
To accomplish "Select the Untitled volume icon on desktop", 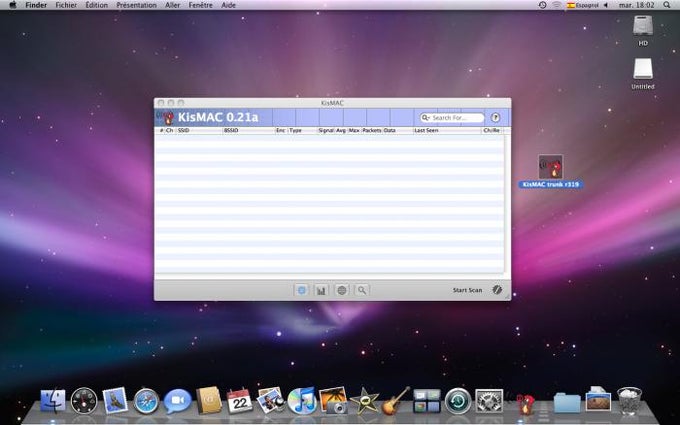I will [643, 69].
